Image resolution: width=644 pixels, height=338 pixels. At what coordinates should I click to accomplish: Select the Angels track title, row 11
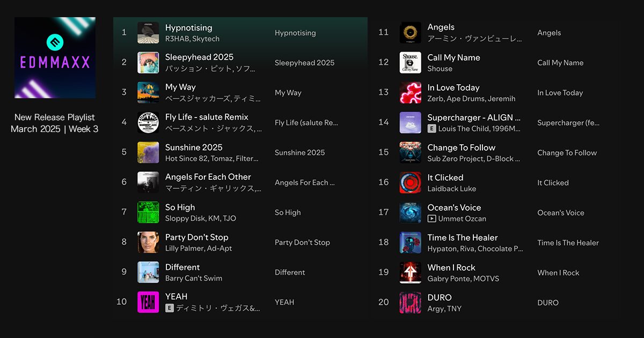pos(441,27)
